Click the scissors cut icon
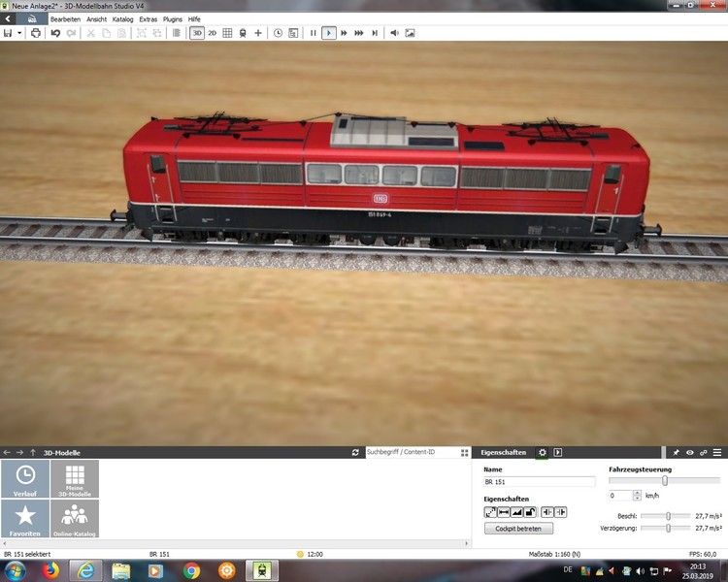 click(x=91, y=33)
